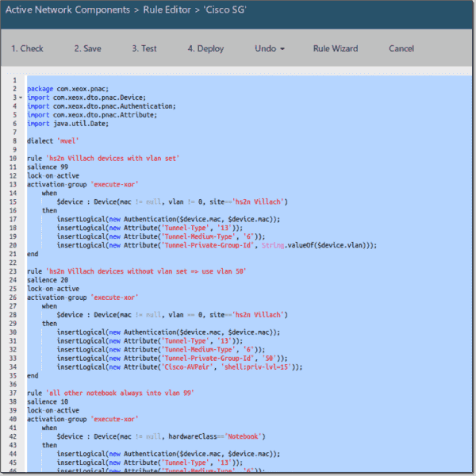The image size is (476, 476).
Task: Deploy the rule via '4. Deploy'
Action: (x=205, y=48)
